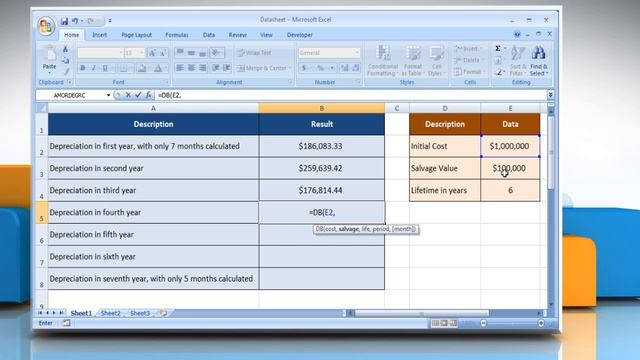Screen dimensions: 640x360
Task: Align text to the right
Action: [203, 68]
